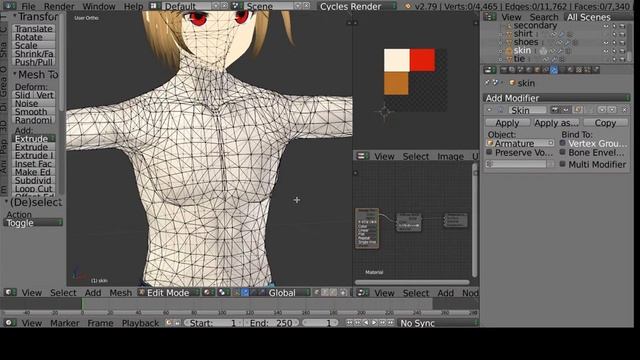Screen dimensions: 640x360
Task: Click the Shrink/Fatten button
Action: pos(34,53)
